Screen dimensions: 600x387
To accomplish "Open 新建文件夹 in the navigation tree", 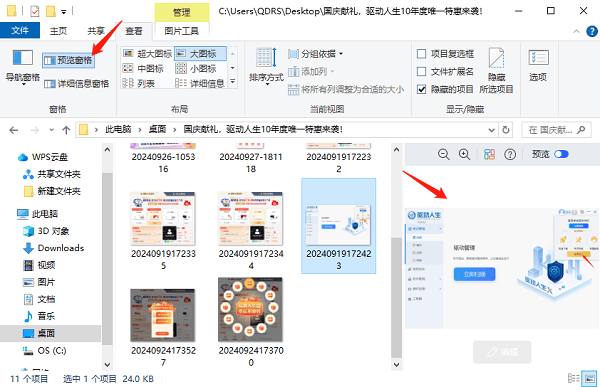I will click(51, 191).
